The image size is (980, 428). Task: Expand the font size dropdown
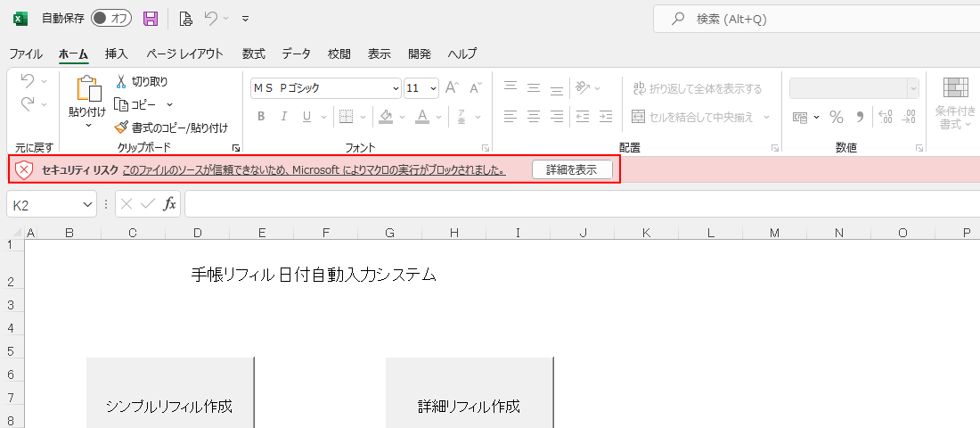[x=433, y=88]
